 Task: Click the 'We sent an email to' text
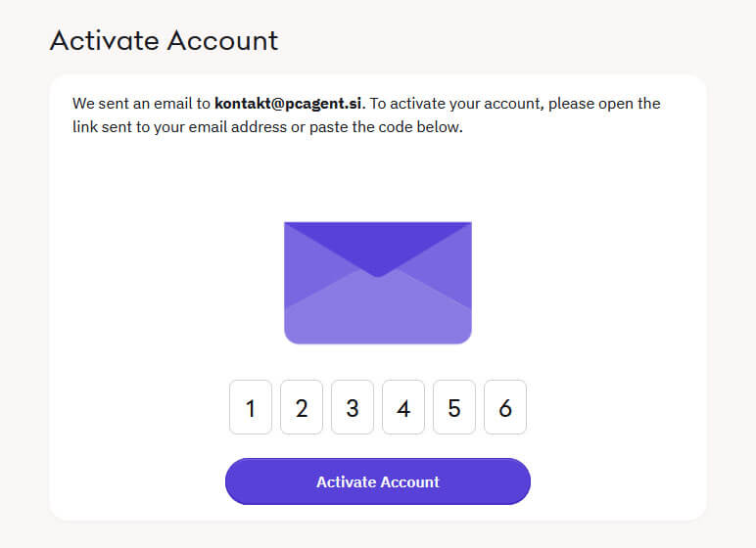142,104
